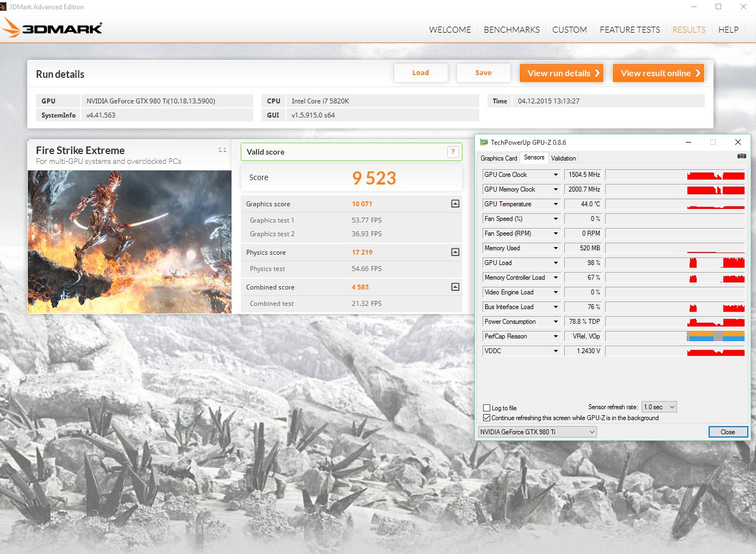Open the GPU-Z Validation tab
Viewport: 756px width, 554px height.
click(x=563, y=158)
